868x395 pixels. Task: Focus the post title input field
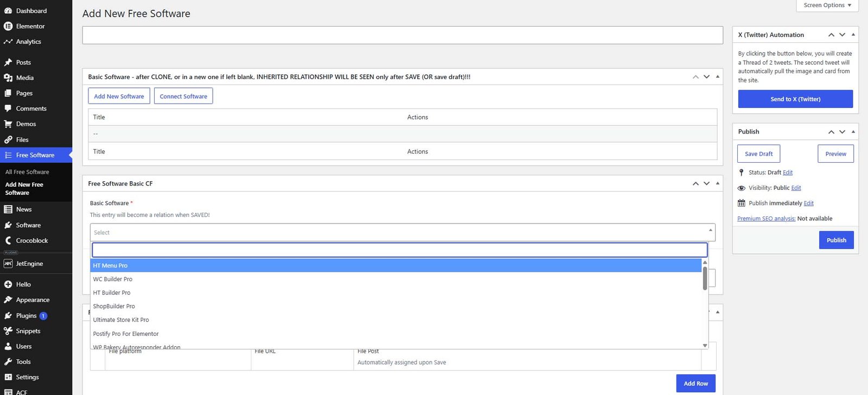[x=403, y=35]
